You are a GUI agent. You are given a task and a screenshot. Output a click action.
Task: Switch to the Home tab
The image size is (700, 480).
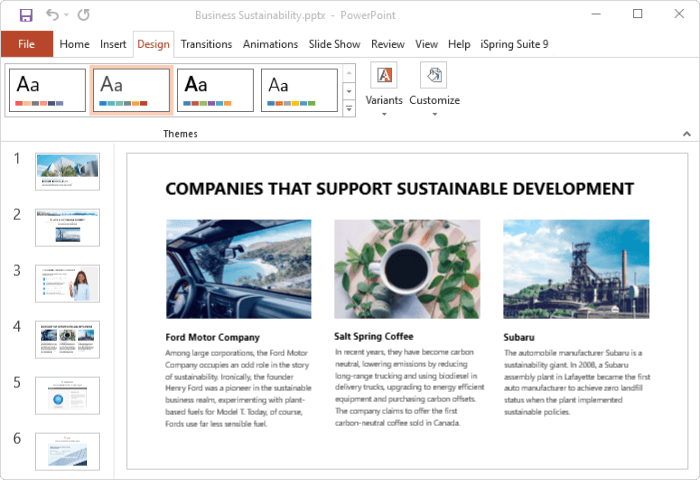pos(75,44)
